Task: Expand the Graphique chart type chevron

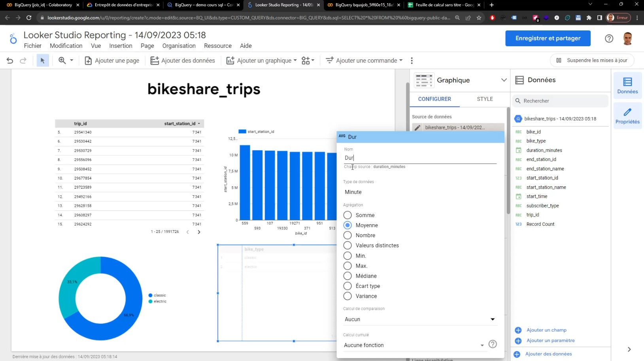Action: [504, 80]
